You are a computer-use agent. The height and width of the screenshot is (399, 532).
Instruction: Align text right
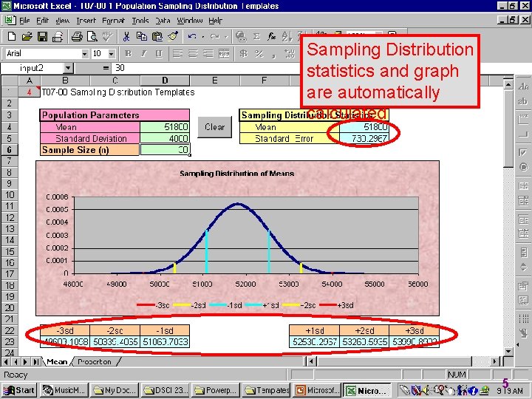208,54
